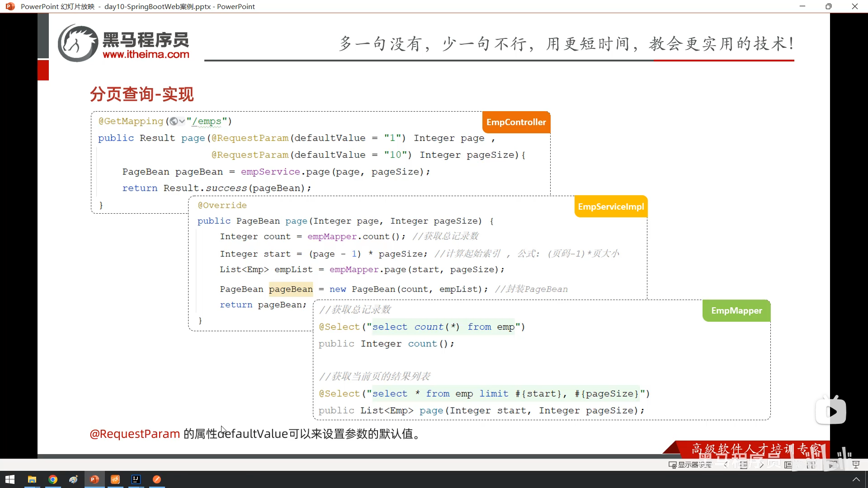Click the 黑马程序员 brand name text
Screen dimensions: 868x488
tap(146, 40)
